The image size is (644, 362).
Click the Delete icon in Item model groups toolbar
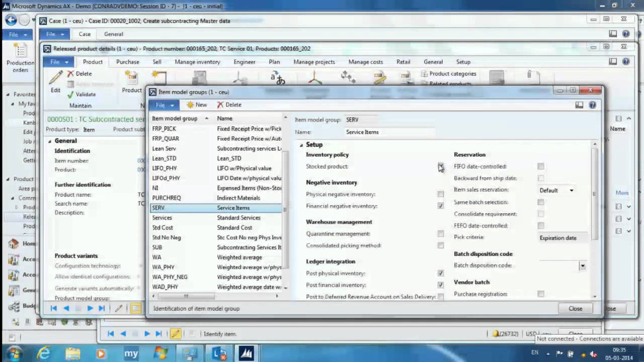click(x=220, y=105)
